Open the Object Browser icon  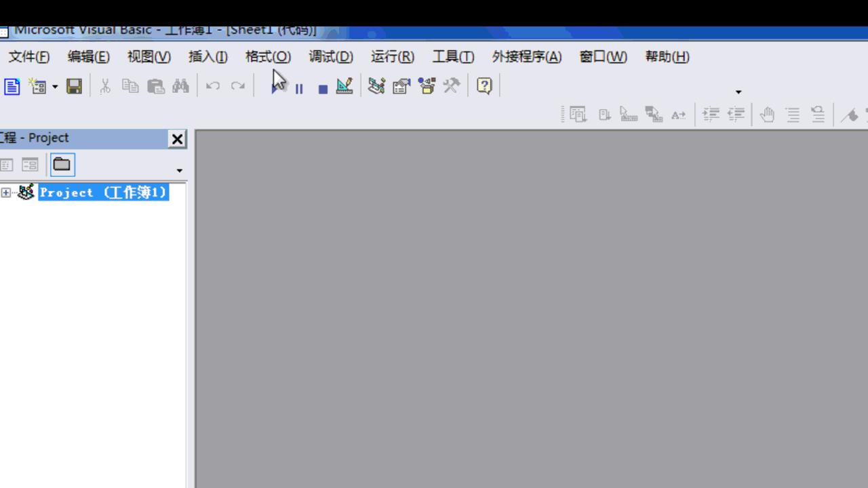[x=427, y=86]
